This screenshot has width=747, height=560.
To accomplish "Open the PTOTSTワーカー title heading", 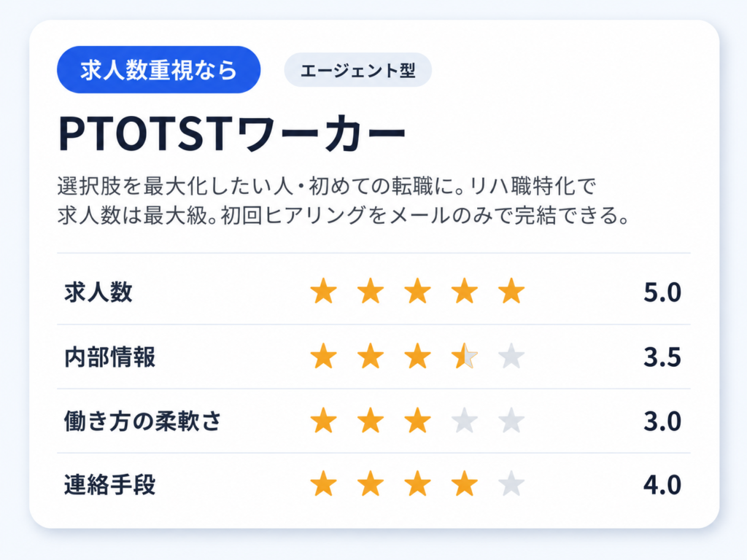I will (x=232, y=134).
